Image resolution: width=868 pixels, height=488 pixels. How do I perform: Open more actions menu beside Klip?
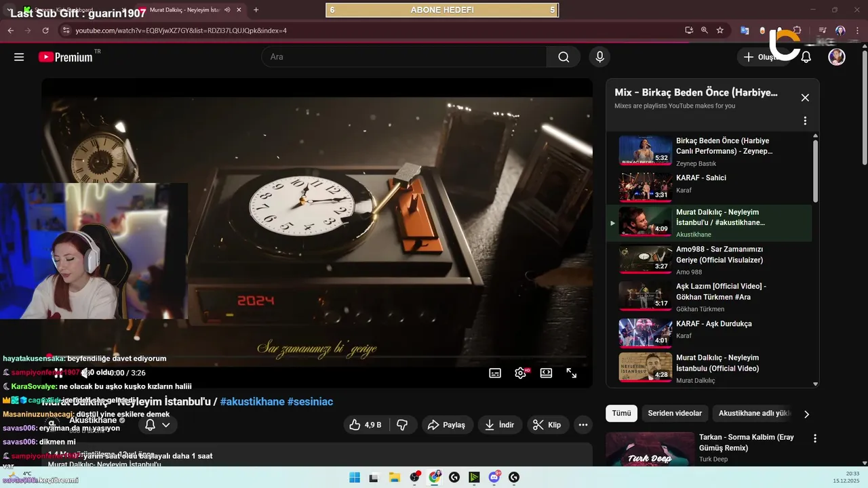583,425
